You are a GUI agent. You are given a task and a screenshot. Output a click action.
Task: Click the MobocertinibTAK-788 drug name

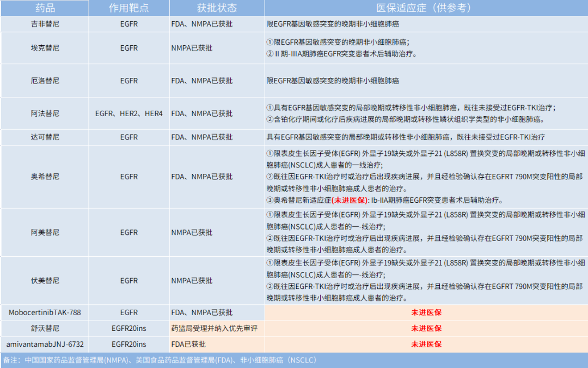(x=46, y=312)
